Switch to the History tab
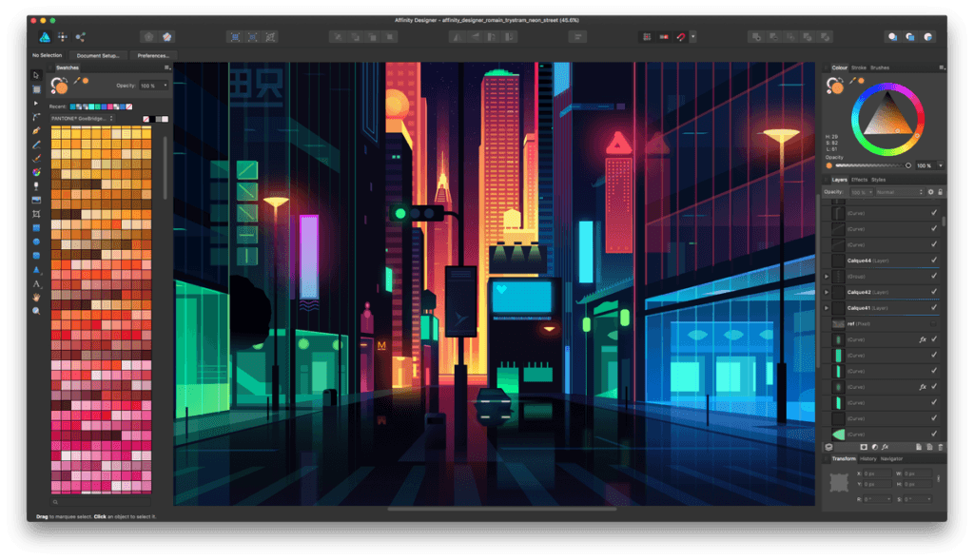Screen dimensions: 974x560 (868, 459)
